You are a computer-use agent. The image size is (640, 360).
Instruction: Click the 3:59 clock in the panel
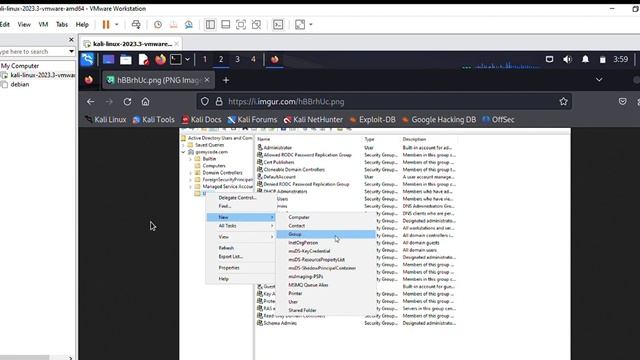620,60
